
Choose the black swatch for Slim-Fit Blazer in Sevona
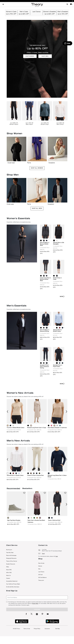41,240
